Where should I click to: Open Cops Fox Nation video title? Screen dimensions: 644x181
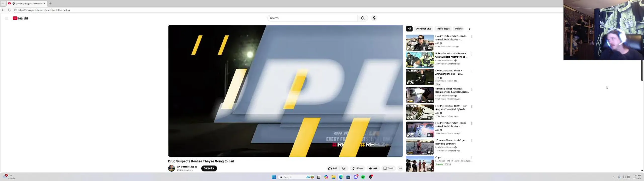pyautogui.click(x=438, y=158)
